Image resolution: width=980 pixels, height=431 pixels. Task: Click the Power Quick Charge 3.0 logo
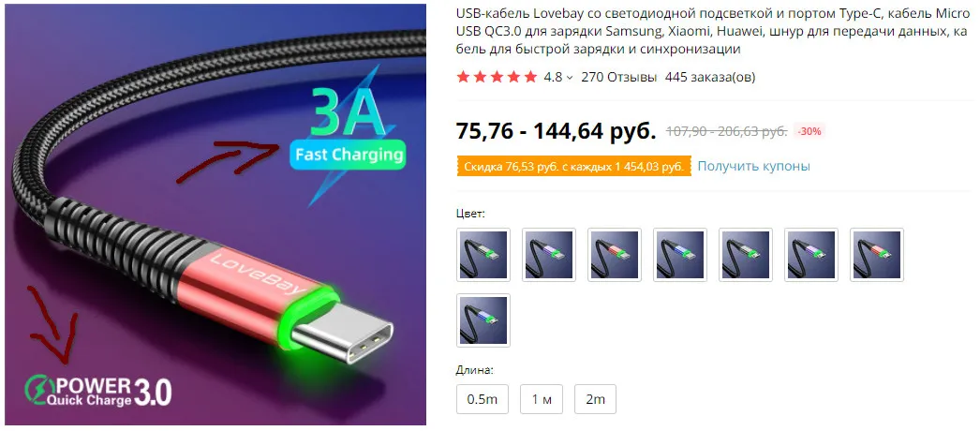tap(97, 391)
